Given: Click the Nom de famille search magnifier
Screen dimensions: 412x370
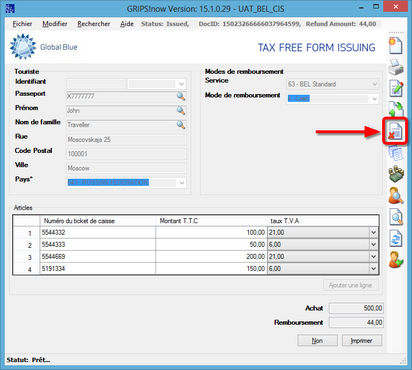Looking at the screenshot, I should pos(181,125).
